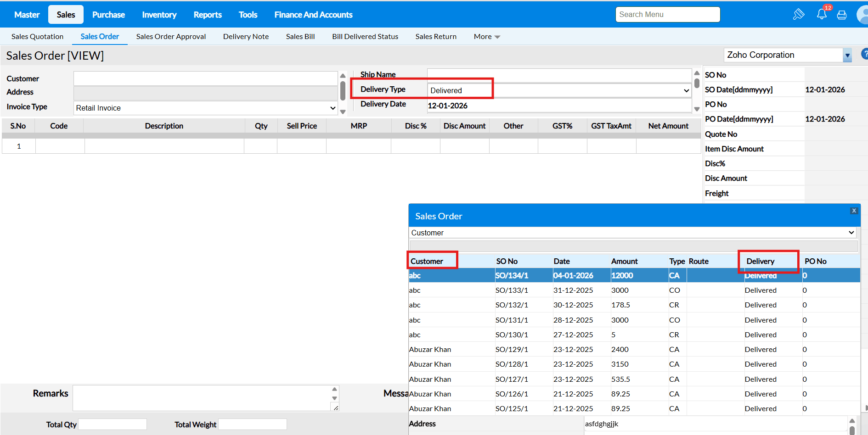This screenshot has height=435, width=868.
Task: Close the Sales Order popup
Action: coord(854,211)
